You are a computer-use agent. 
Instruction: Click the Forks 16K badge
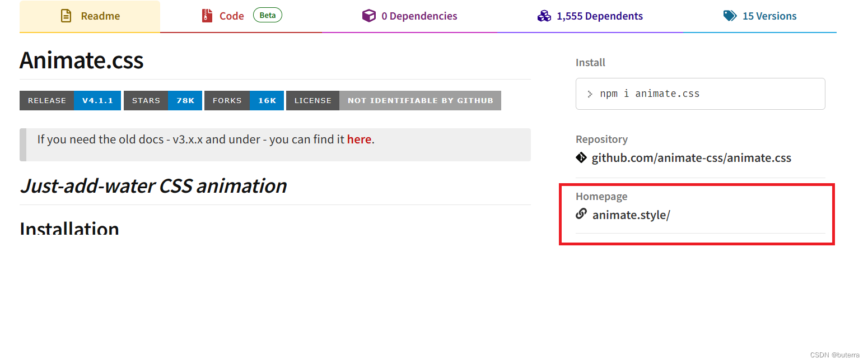pos(244,100)
